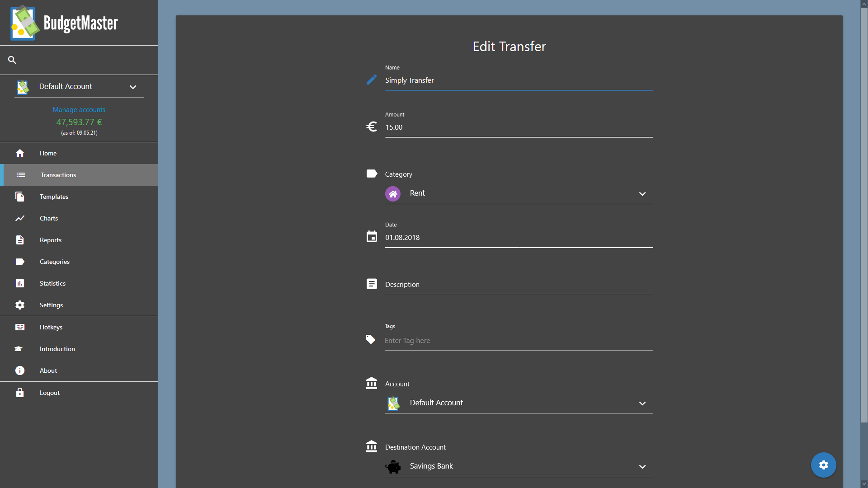Click the Home house icon
The height and width of the screenshot is (488, 868).
[20, 153]
